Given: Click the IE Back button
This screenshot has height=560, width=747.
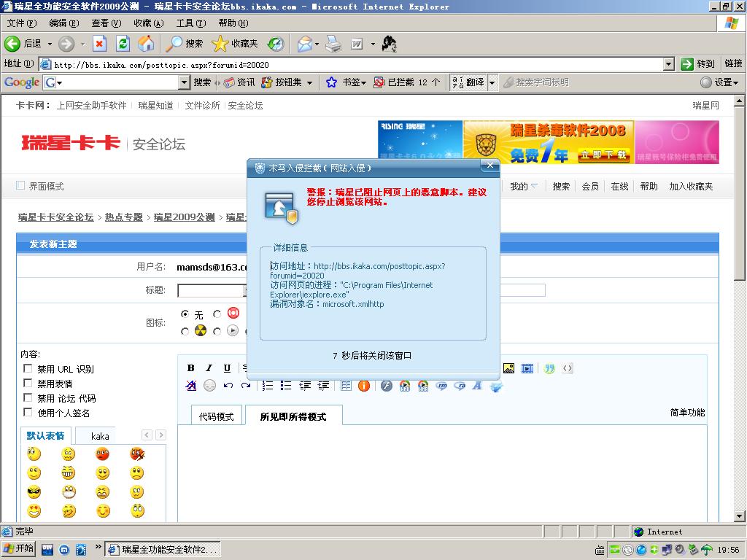Looking at the screenshot, I should [24, 44].
